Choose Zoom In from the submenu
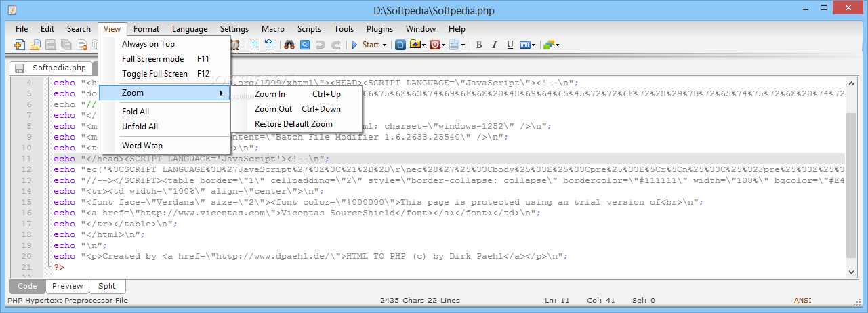Image resolution: width=868 pixels, height=313 pixels. (x=298, y=94)
